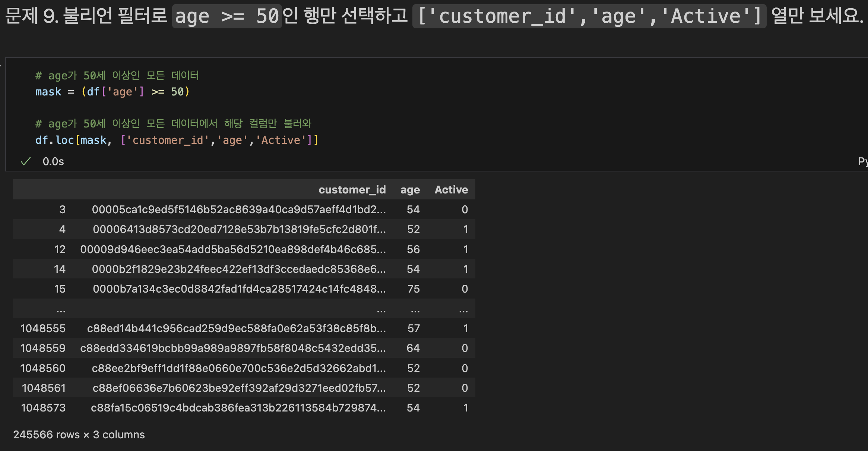
Task: Click row index 3 in output table
Action: click(62, 209)
